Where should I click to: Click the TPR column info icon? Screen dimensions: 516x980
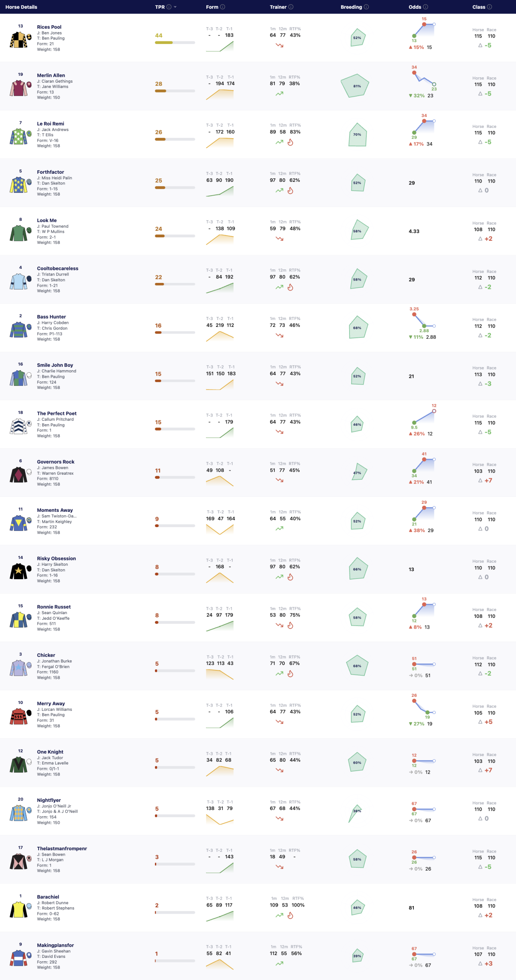coord(169,7)
